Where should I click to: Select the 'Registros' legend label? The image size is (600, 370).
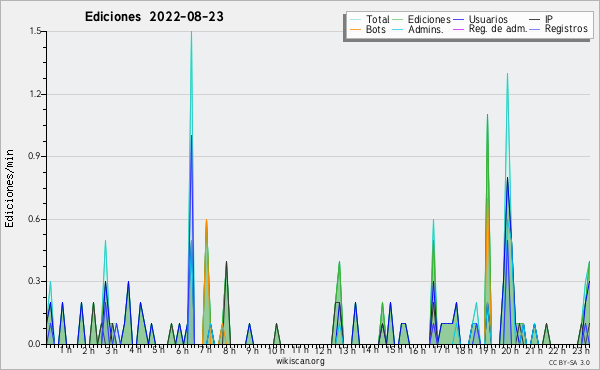pos(566,29)
